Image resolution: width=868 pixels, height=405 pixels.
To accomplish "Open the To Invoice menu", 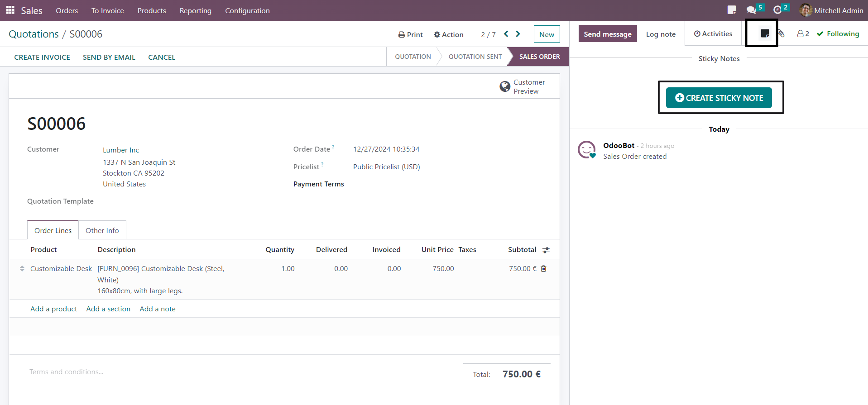I will click(x=108, y=10).
